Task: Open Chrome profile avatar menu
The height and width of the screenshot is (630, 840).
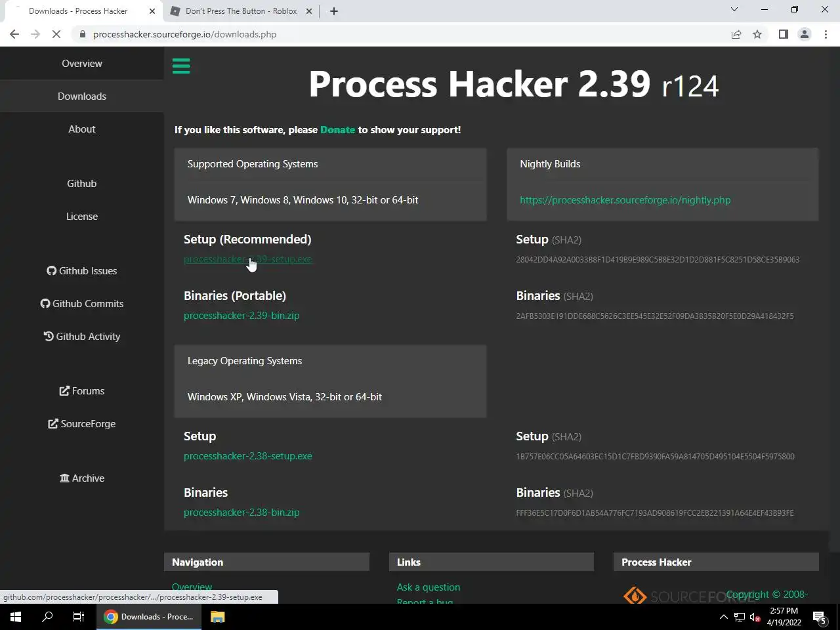Action: [805, 34]
